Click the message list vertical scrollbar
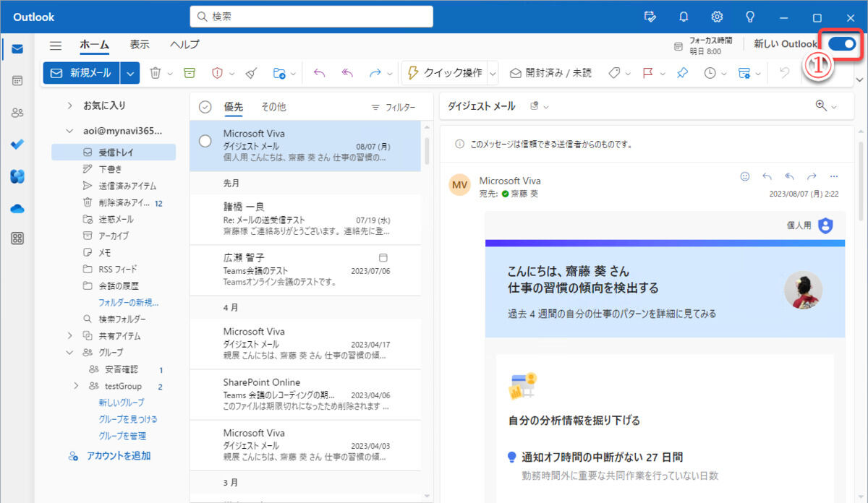The image size is (868, 503). [x=427, y=150]
